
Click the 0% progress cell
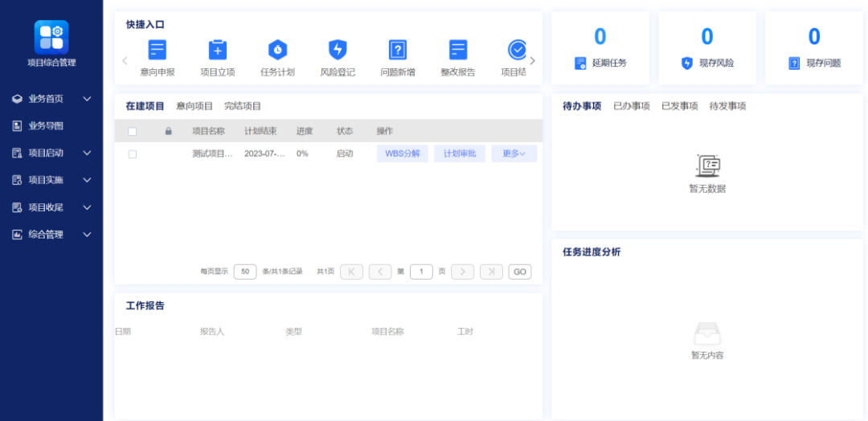coord(302,153)
